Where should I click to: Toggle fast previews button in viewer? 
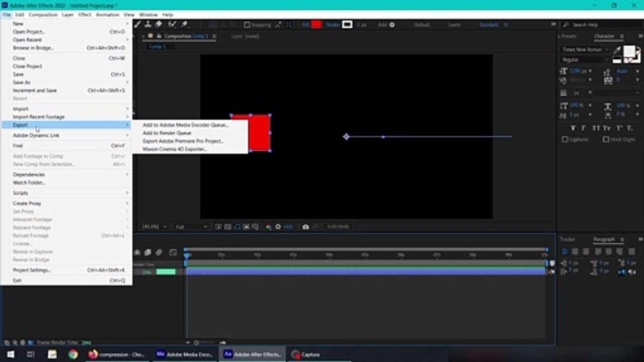tap(218, 227)
